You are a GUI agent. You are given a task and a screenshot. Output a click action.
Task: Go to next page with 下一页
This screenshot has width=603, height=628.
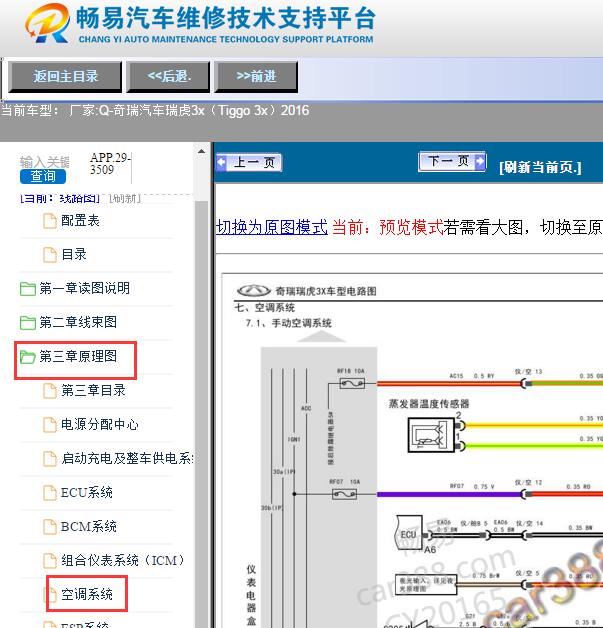452,161
